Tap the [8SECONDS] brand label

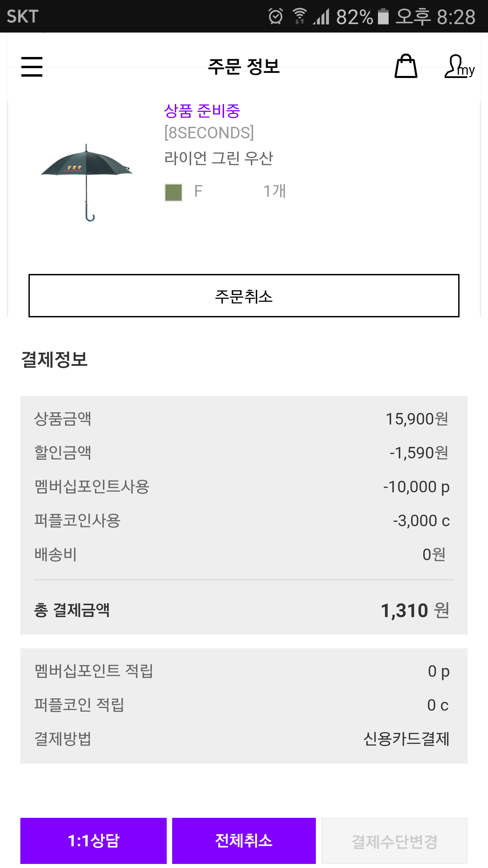pos(209,133)
